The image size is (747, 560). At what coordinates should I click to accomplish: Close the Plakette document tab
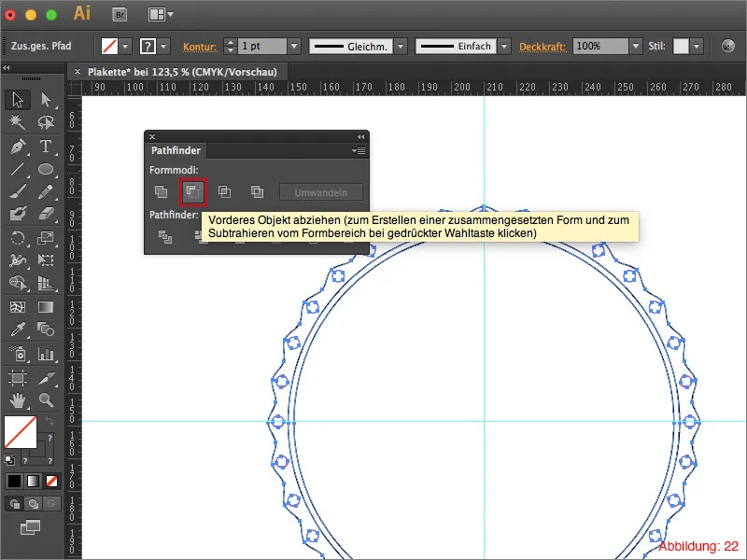coord(78,72)
